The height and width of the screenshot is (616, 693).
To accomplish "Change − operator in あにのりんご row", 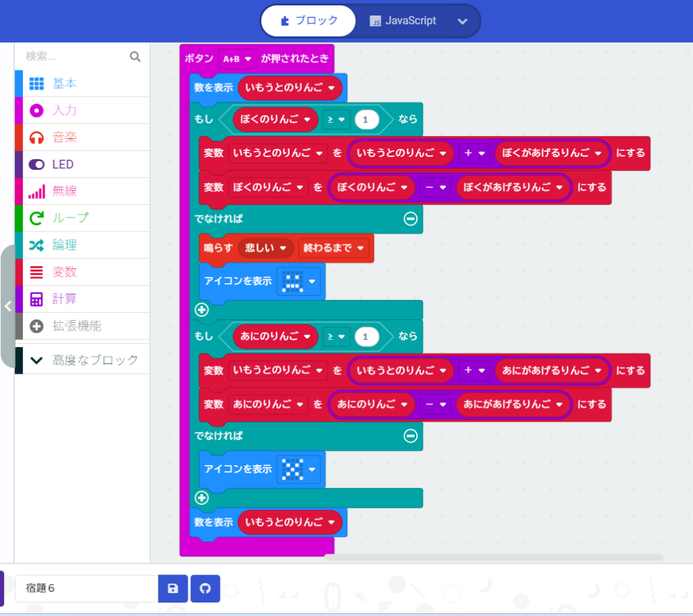I will pos(435,404).
